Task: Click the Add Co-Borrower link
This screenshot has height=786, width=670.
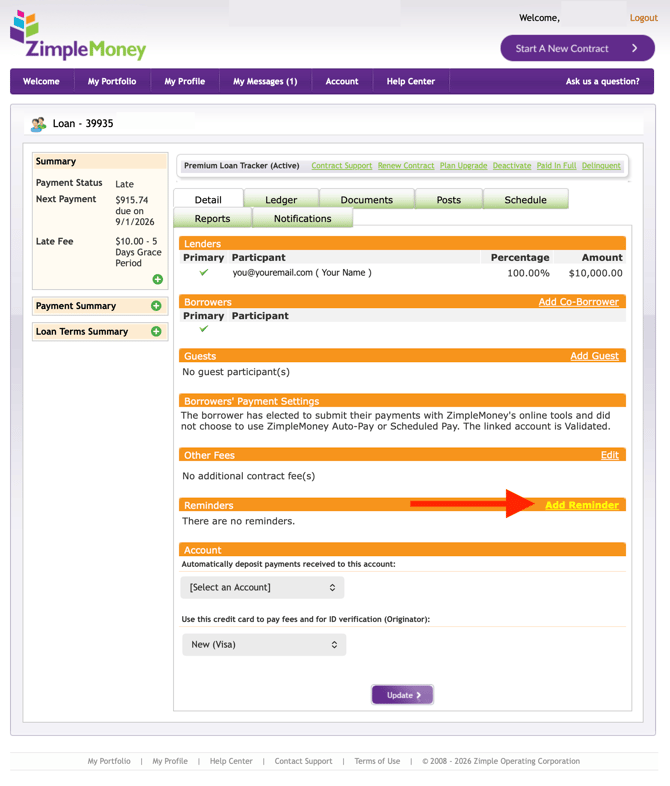Action: (x=578, y=302)
